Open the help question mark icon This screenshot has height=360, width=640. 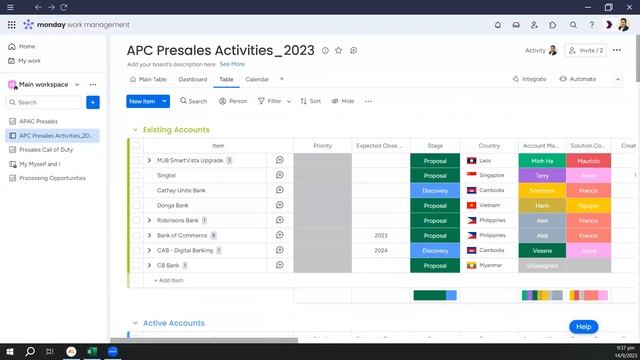pos(591,25)
